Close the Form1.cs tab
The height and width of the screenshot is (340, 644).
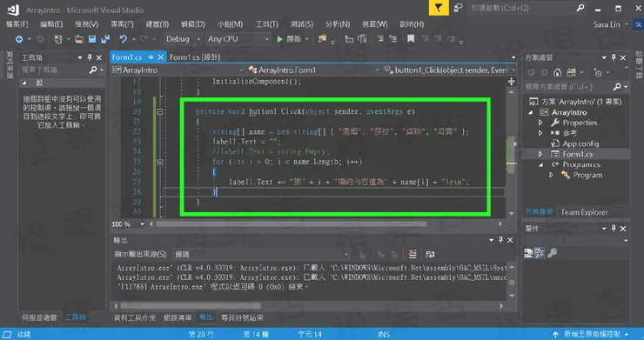pos(161,57)
